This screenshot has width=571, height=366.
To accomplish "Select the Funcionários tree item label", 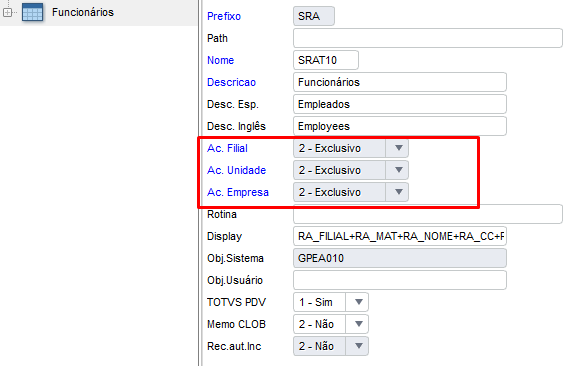I will pyautogui.click(x=83, y=12).
